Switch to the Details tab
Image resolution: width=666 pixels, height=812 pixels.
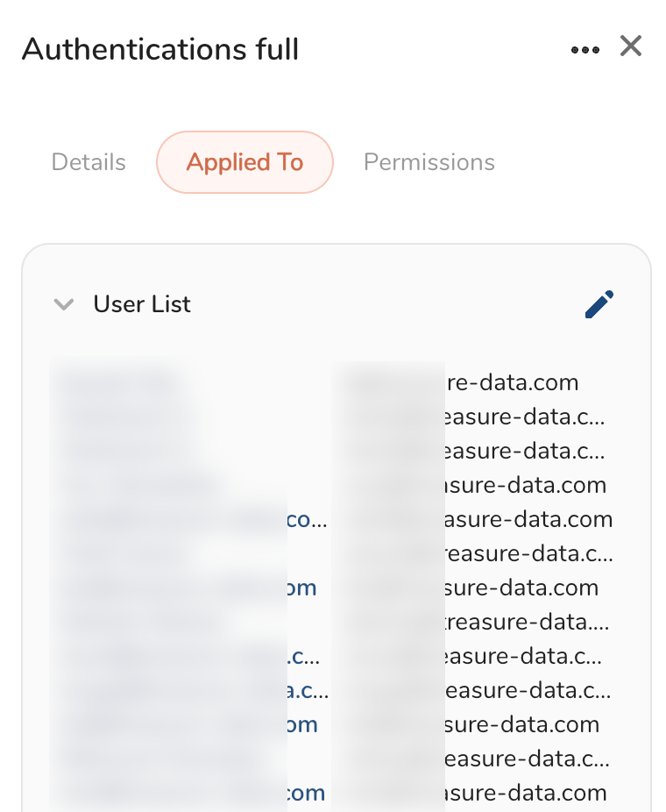click(x=89, y=162)
